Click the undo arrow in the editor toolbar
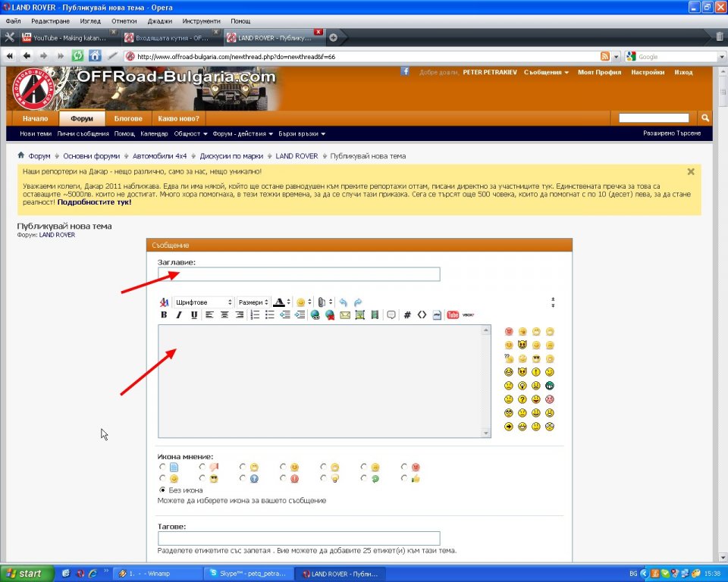Image resolution: width=728 pixels, height=582 pixels. (344, 302)
